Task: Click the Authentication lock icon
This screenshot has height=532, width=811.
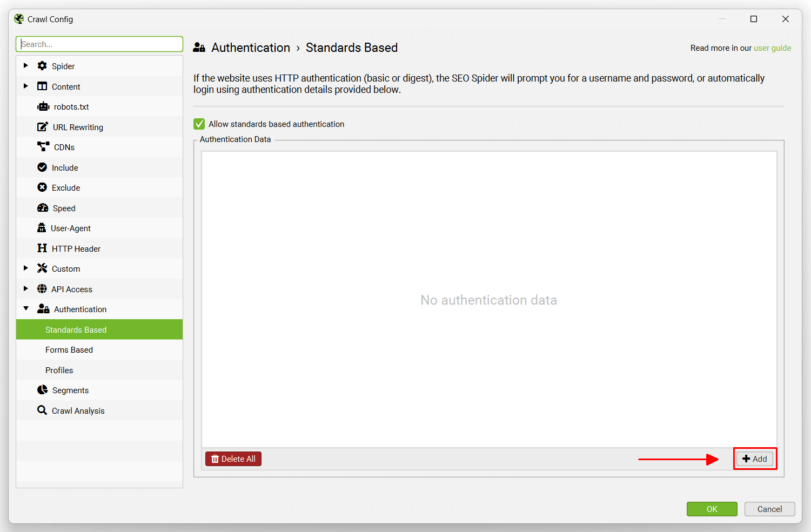Action: tap(43, 308)
